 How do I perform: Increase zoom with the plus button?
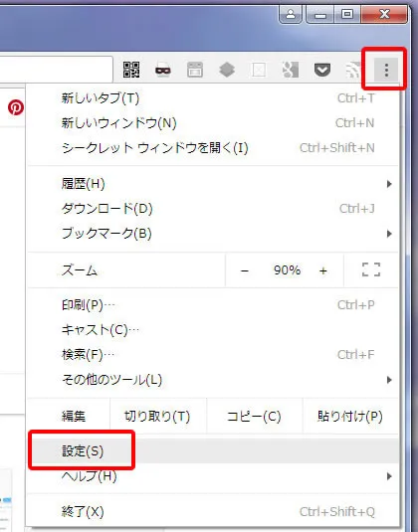pyautogui.click(x=322, y=270)
